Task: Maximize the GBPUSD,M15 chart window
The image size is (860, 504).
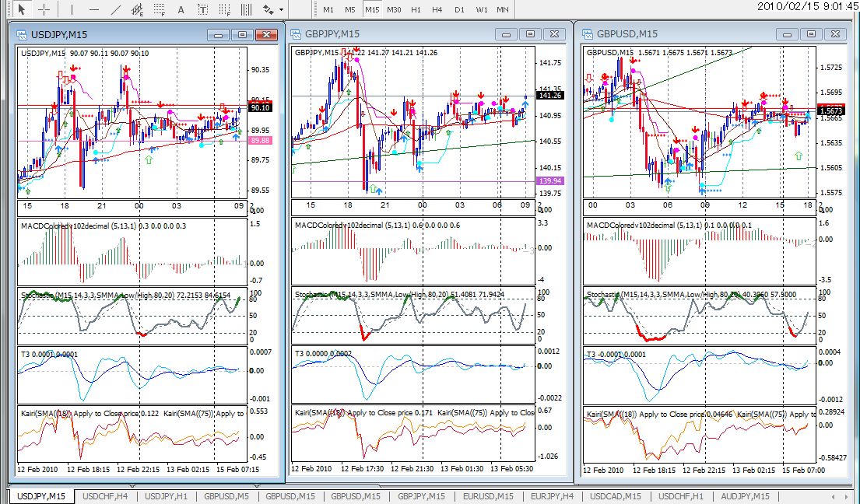Action: tap(811, 34)
